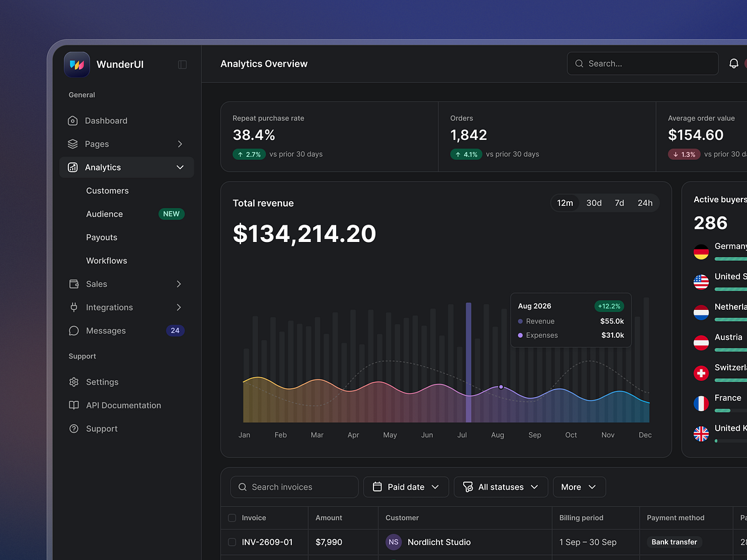Click the 4.1% orders change badge
The image size is (747, 560).
466,154
